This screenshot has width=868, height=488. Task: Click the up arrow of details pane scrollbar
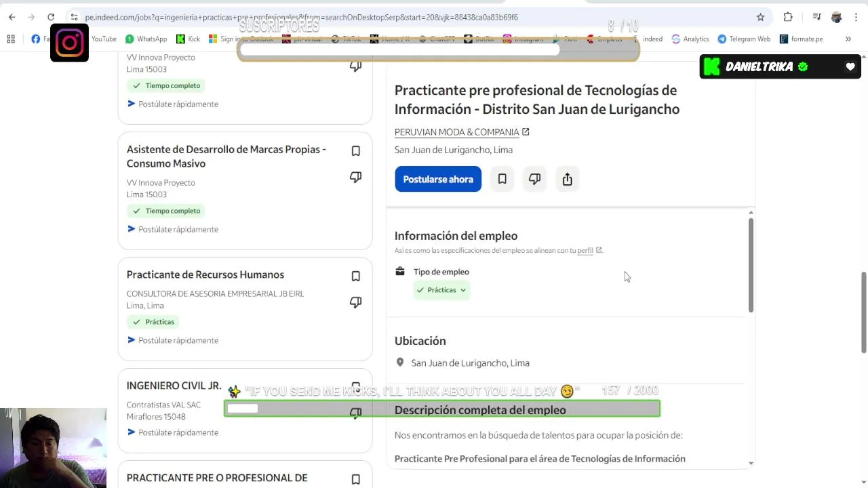pos(751,213)
